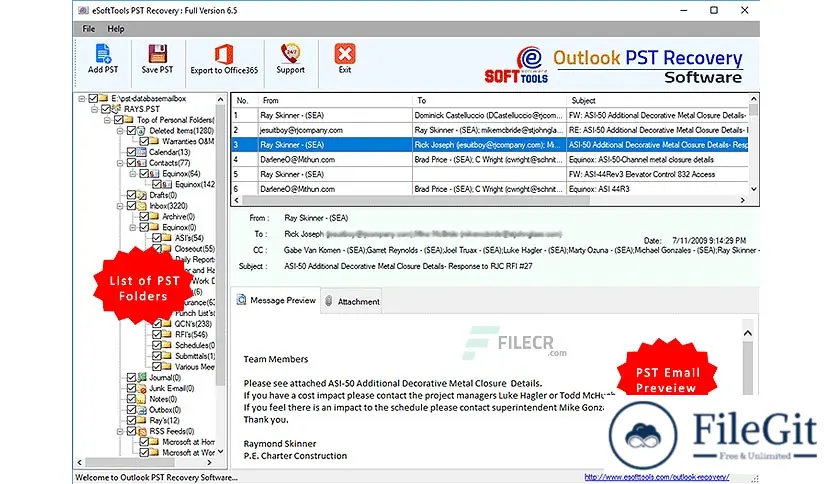The image size is (836, 484).
Task: Select the Contacts(77) folder icon
Action: [x=141, y=163]
